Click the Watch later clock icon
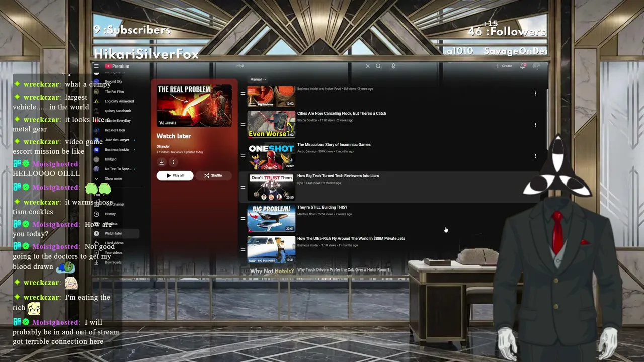644x362 pixels. (x=96, y=233)
